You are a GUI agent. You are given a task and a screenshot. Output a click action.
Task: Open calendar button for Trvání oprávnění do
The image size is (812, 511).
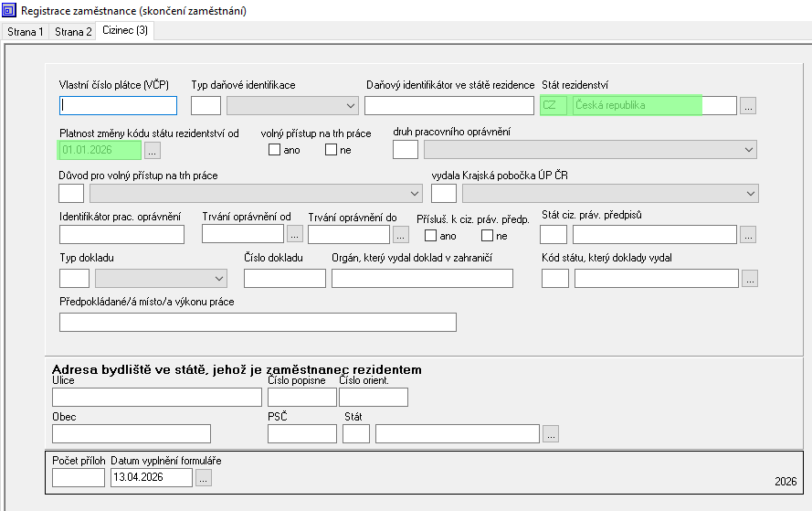(400, 234)
